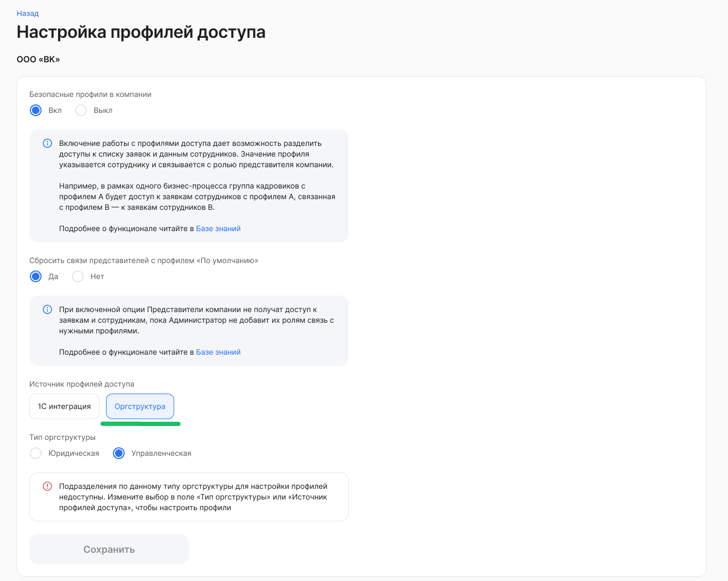Image resolution: width=728 pixels, height=581 pixels.
Task: Open the Базе знаний link in the second hint
Action: click(218, 352)
